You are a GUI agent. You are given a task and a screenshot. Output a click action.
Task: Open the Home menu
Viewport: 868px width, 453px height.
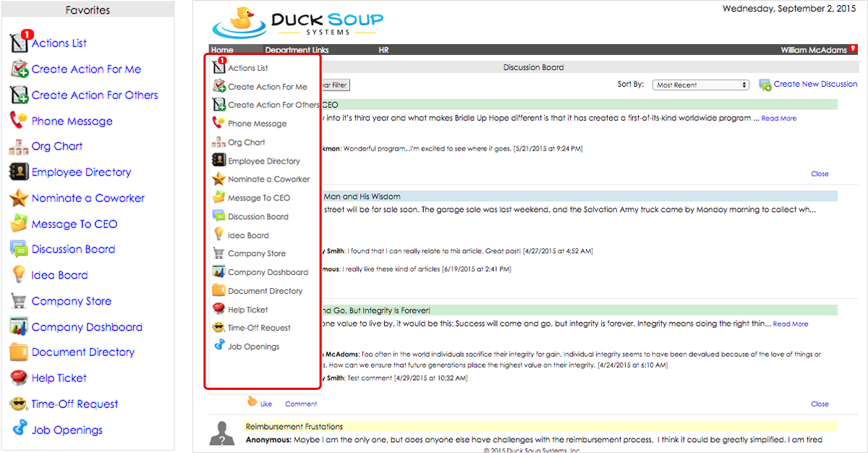222,50
